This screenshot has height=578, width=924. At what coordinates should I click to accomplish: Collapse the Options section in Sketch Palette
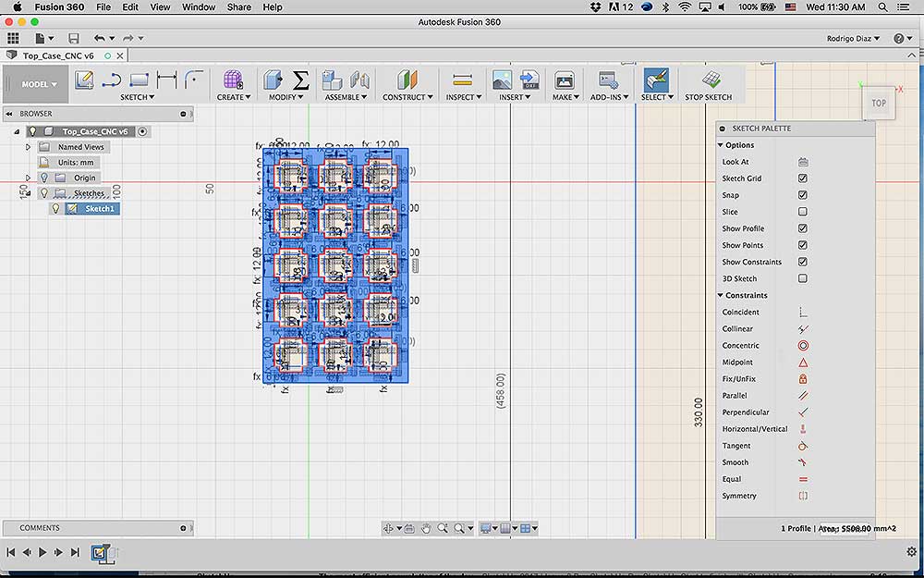720,145
